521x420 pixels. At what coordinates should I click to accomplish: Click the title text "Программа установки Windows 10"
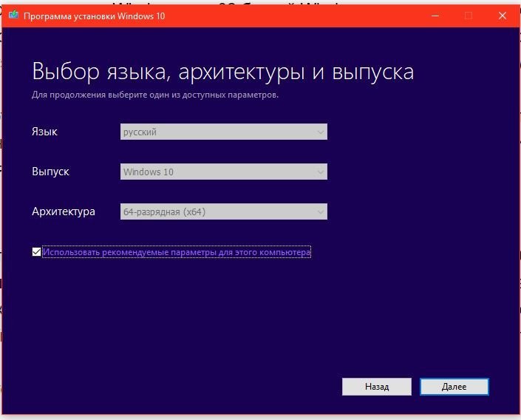[x=95, y=16]
